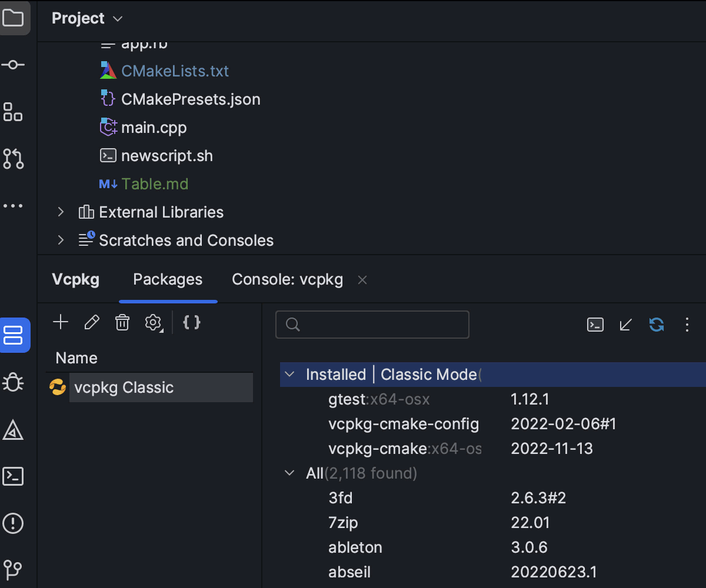
Task: Add a new vcpkg instance
Action: (x=61, y=322)
